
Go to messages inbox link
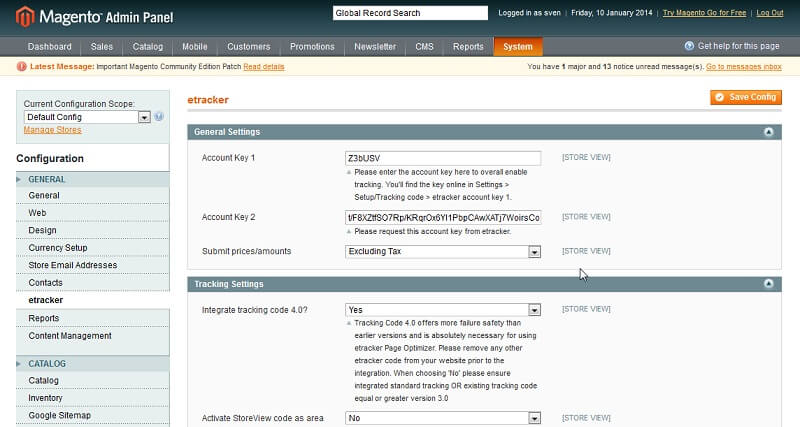[x=743, y=67]
